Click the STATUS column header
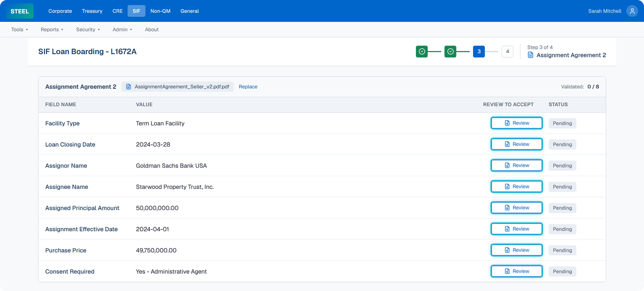The height and width of the screenshot is (291, 644). [558, 104]
